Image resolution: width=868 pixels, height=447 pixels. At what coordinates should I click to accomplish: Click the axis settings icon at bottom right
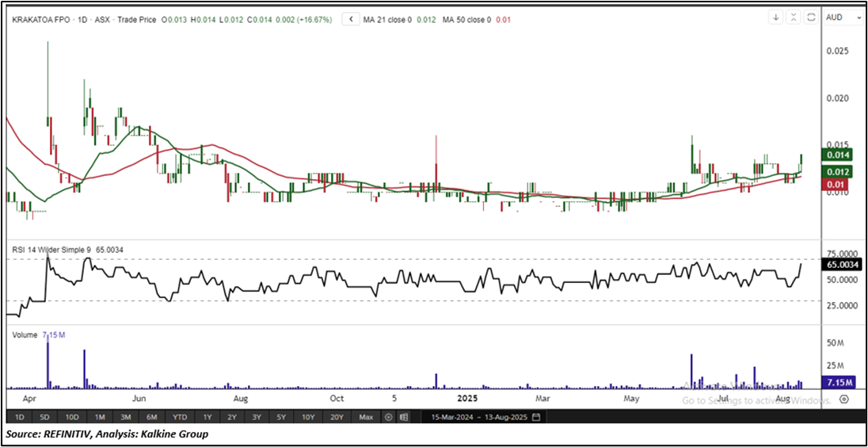pyautogui.click(x=844, y=399)
